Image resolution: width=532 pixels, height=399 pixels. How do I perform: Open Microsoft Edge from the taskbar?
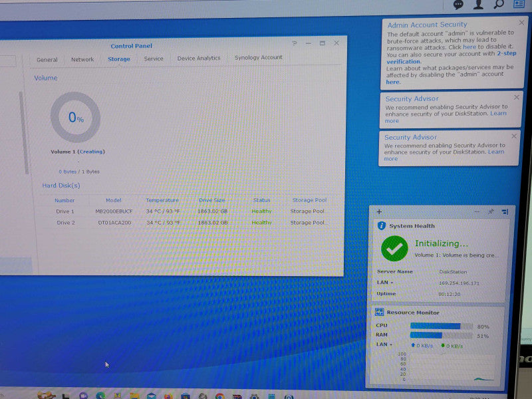(100, 396)
